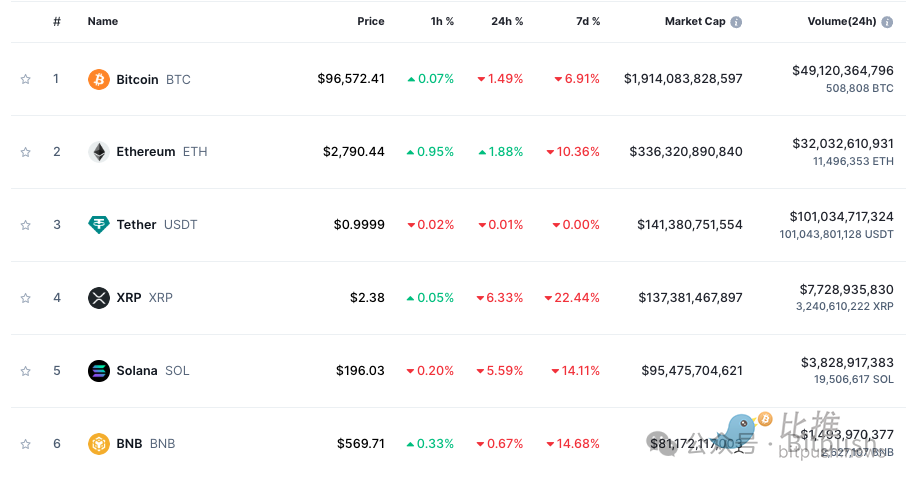Sort table by Price column header

coord(370,21)
